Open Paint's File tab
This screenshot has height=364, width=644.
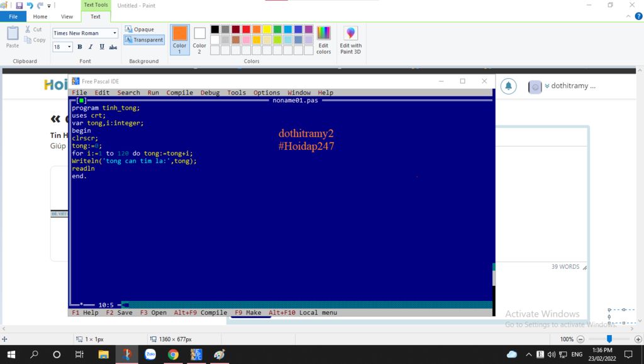pos(13,16)
